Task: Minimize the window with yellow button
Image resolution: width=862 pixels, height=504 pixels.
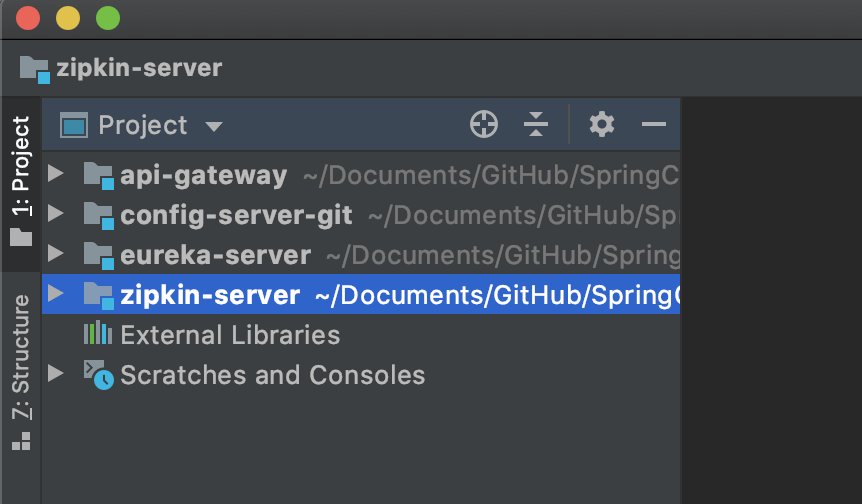Action: pos(68,18)
